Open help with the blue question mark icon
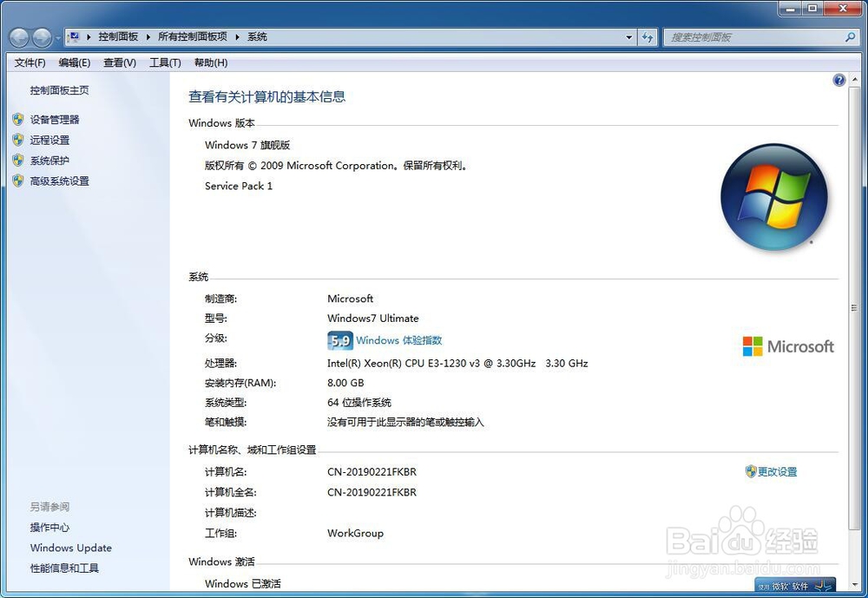 (839, 81)
